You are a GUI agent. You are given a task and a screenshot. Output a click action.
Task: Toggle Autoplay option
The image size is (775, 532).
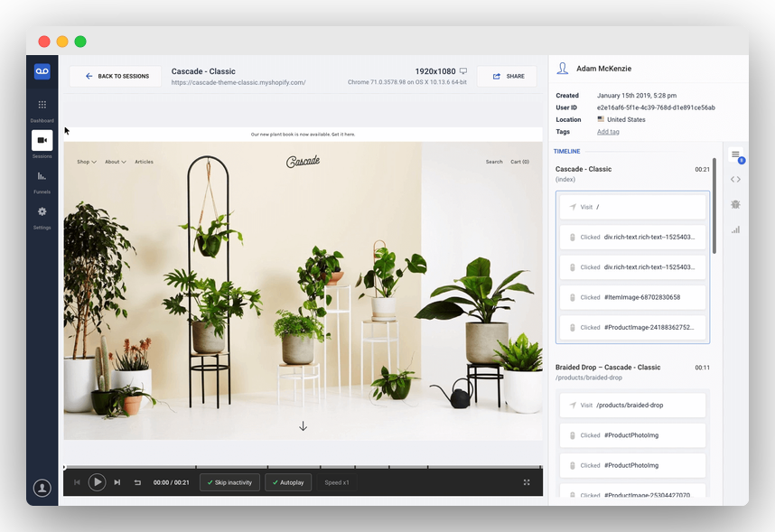pyautogui.click(x=288, y=482)
